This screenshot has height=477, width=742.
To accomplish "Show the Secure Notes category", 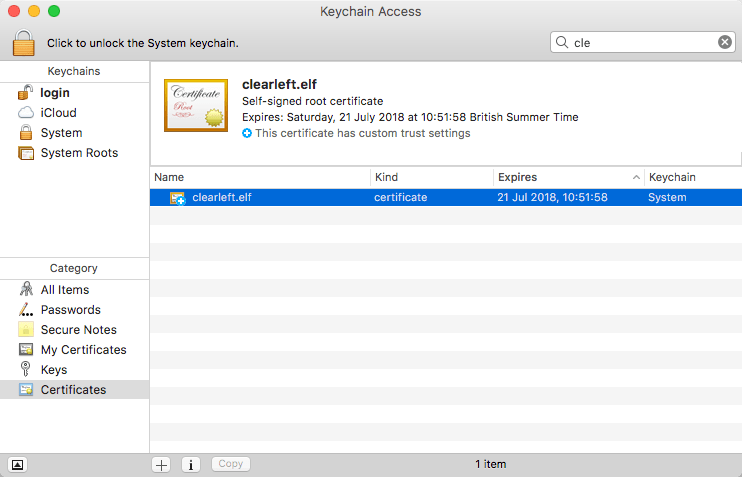I will pyautogui.click(x=75, y=329).
